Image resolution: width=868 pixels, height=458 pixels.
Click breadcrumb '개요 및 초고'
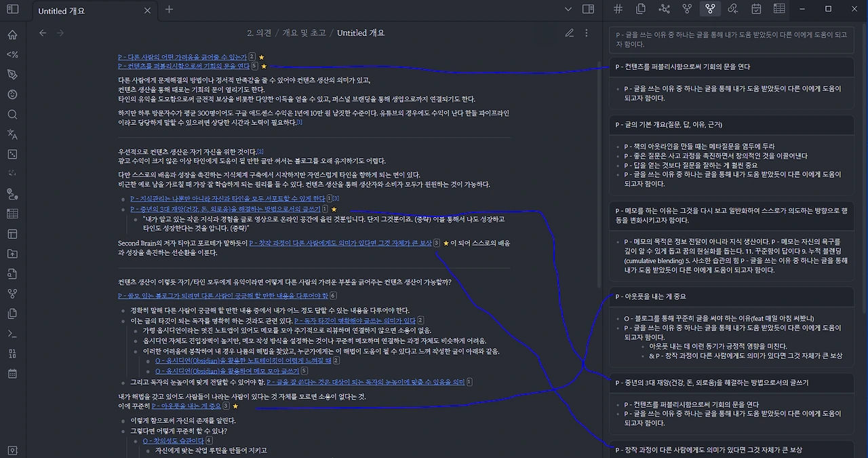pyautogui.click(x=304, y=33)
